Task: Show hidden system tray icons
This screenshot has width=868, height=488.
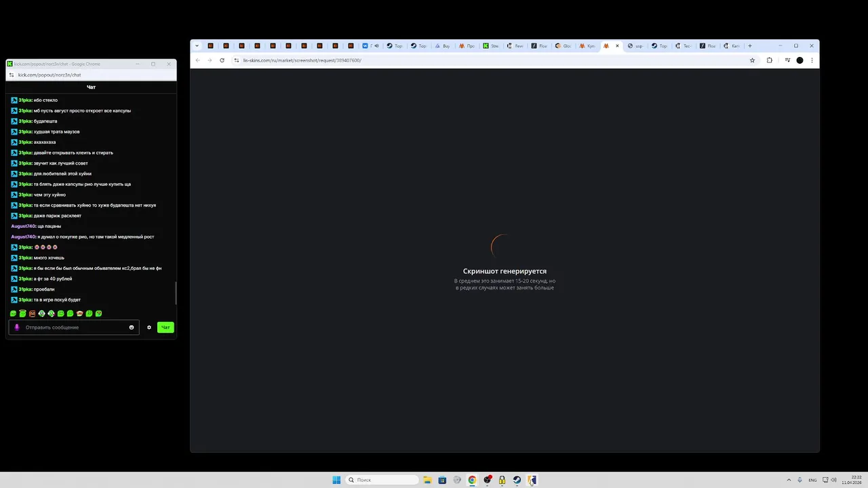Action: point(788,480)
